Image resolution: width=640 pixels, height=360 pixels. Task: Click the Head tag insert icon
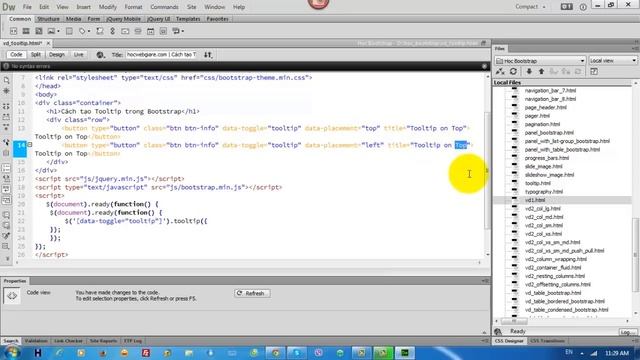click(82, 31)
